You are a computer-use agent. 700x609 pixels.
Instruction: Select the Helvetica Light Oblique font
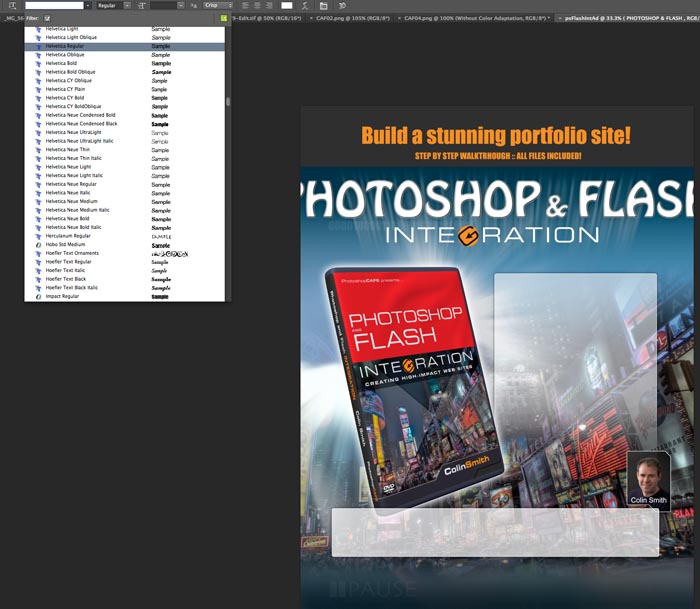pos(125,38)
